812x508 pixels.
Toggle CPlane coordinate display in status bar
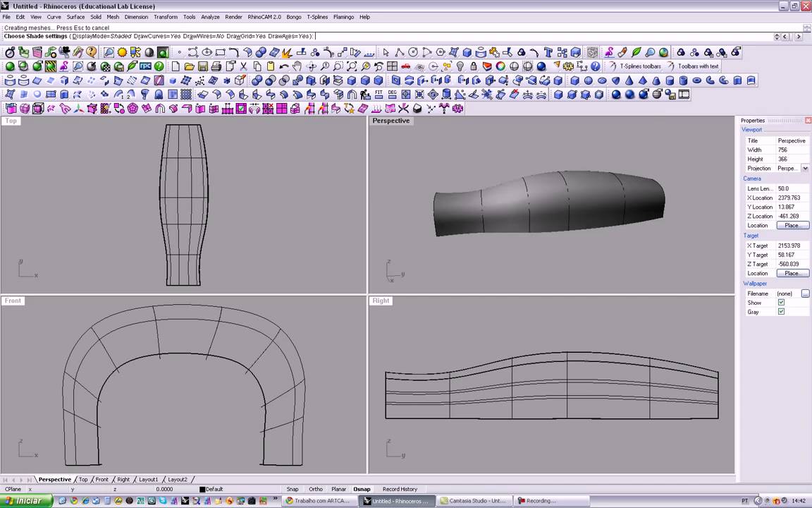13,489
